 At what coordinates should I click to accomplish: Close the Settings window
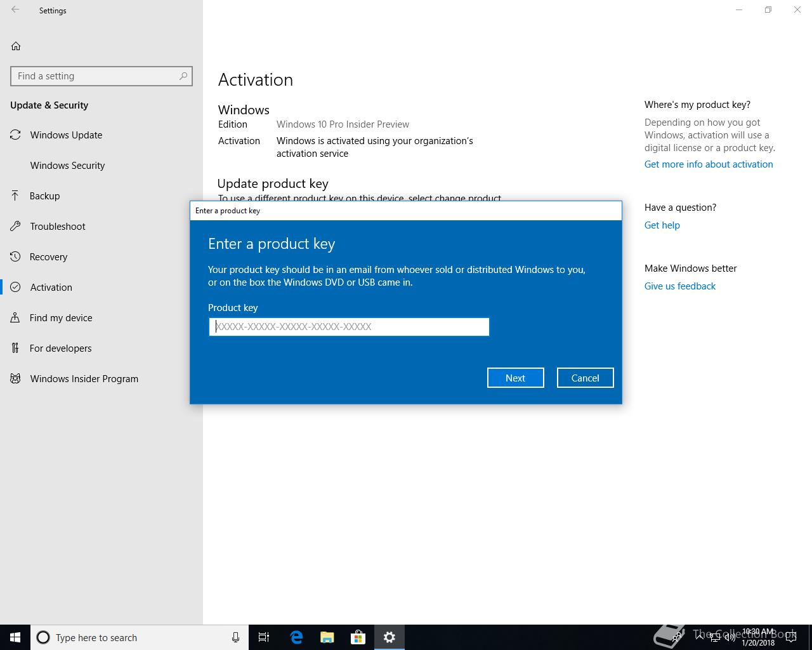(797, 10)
